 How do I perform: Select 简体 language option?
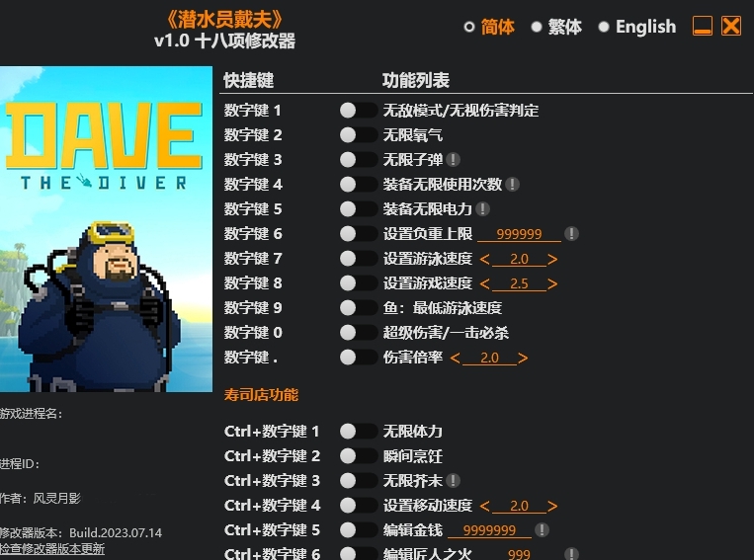pos(489,27)
